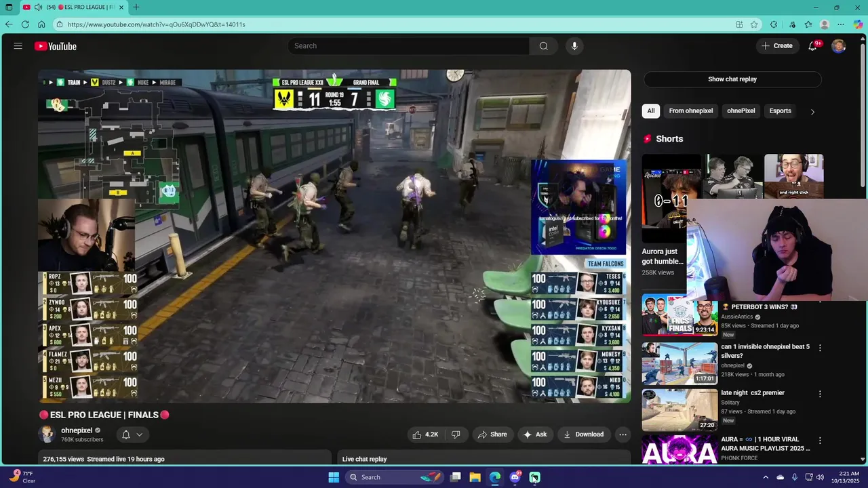Dislike the video with thumbs down
The image size is (868, 488).
456,434
